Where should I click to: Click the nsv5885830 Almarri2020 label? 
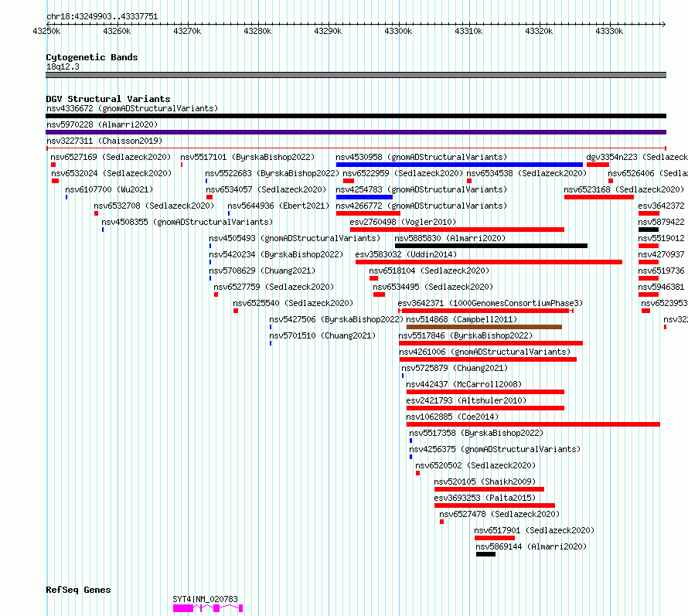[x=450, y=238]
